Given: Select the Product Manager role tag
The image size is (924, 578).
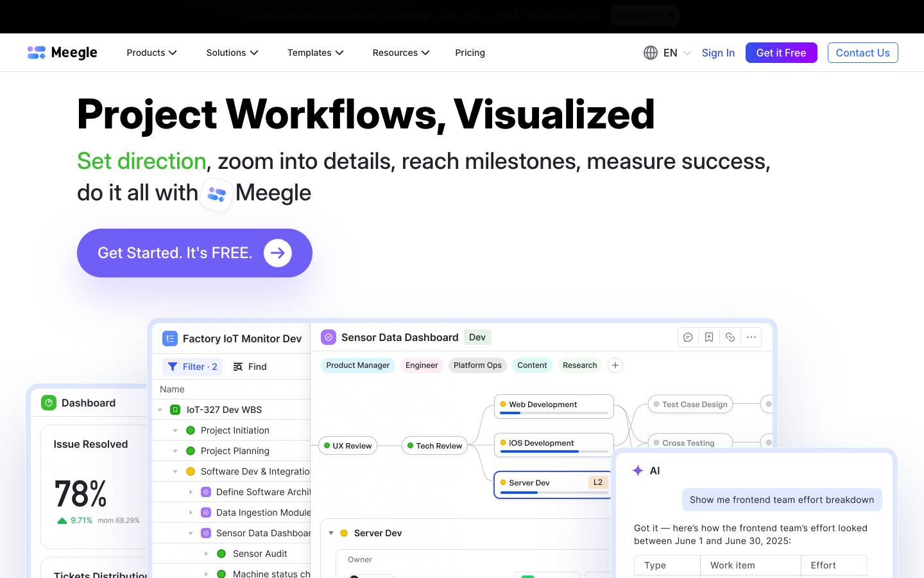Looking at the screenshot, I should (358, 365).
